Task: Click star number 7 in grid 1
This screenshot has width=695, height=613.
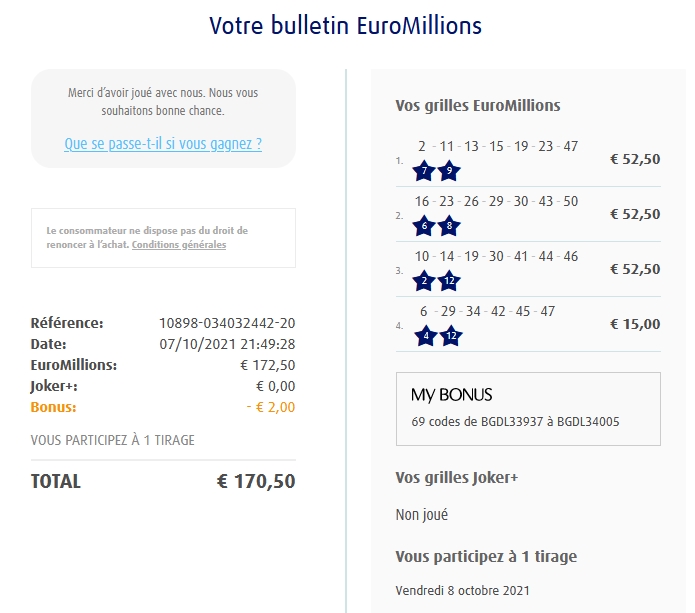Action: click(x=424, y=171)
